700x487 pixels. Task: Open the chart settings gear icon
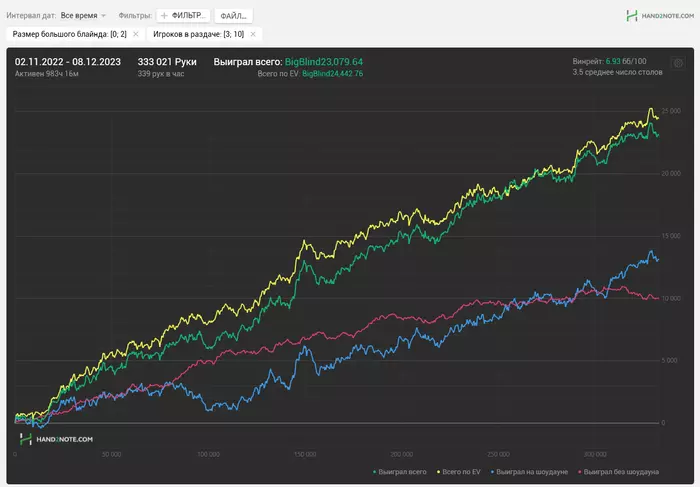click(678, 63)
